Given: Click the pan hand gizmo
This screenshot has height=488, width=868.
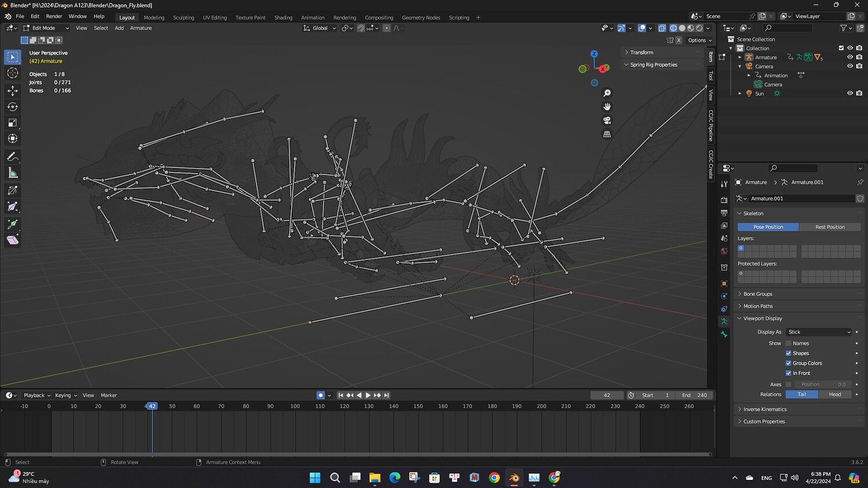Looking at the screenshot, I should tap(607, 107).
